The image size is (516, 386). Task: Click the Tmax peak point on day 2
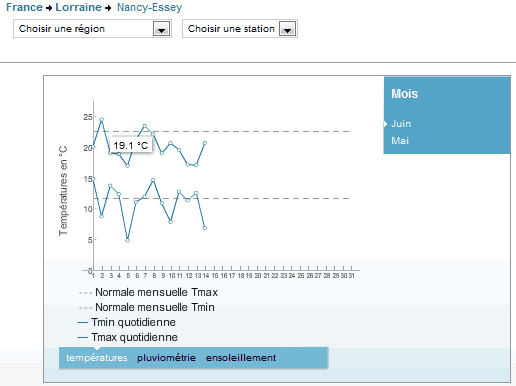click(102, 119)
